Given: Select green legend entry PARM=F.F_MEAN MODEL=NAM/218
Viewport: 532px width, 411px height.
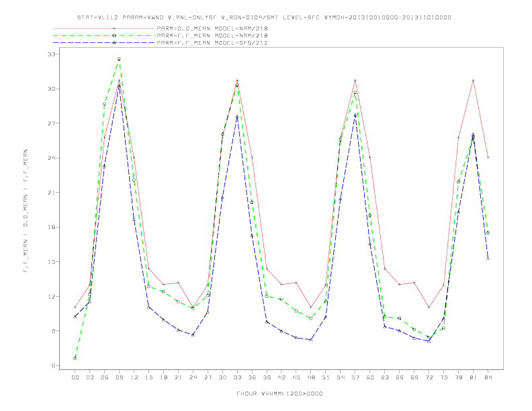Looking at the screenshot, I should click(x=212, y=36).
